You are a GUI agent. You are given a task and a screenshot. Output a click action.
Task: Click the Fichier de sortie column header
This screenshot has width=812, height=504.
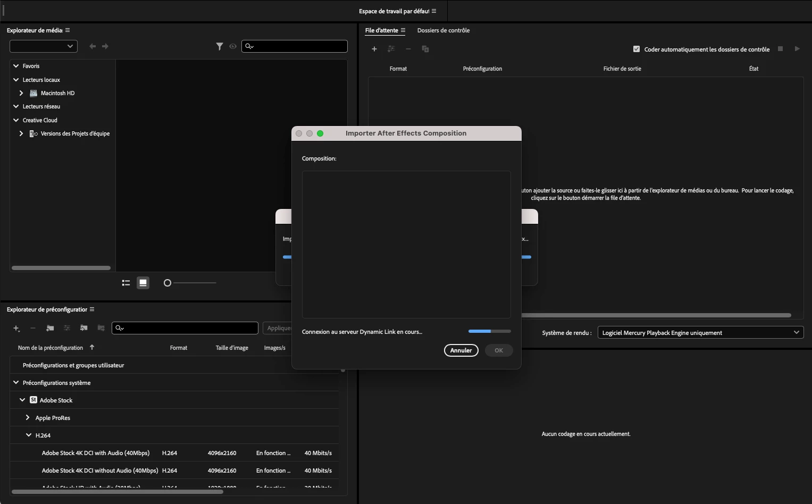coord(622,69)
